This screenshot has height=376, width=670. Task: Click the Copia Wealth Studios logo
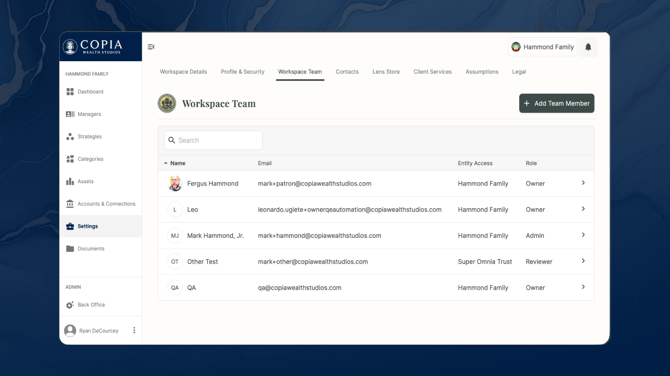(x=92, y=47)
